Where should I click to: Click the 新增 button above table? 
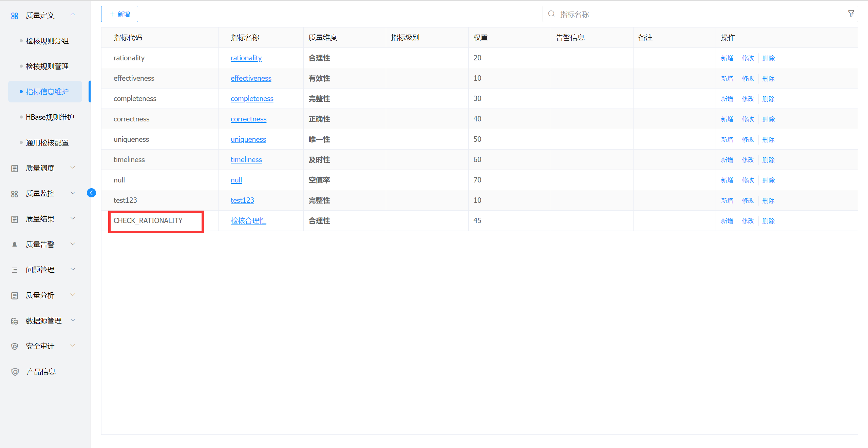coord(119,14)
